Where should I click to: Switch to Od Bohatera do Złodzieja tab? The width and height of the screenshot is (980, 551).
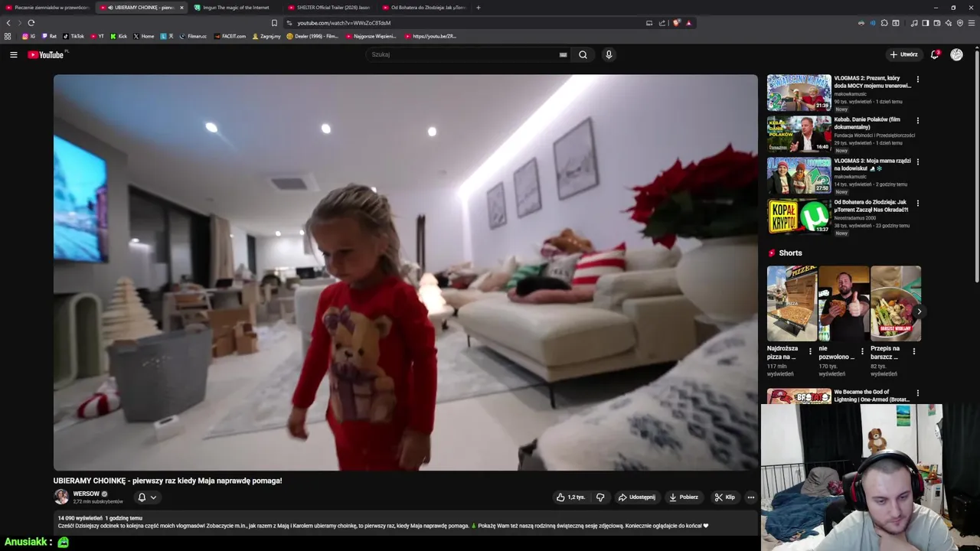424,8
